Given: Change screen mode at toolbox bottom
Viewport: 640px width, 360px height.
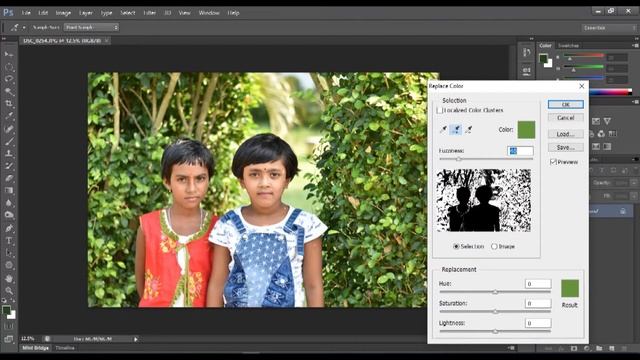Looking at the screenshot, I should tap(9, 339).
